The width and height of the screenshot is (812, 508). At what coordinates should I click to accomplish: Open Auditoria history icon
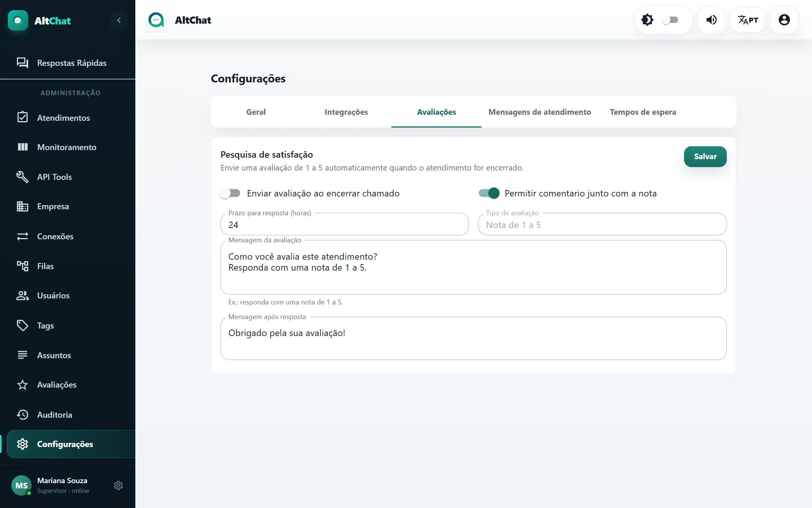pos(23,415)
